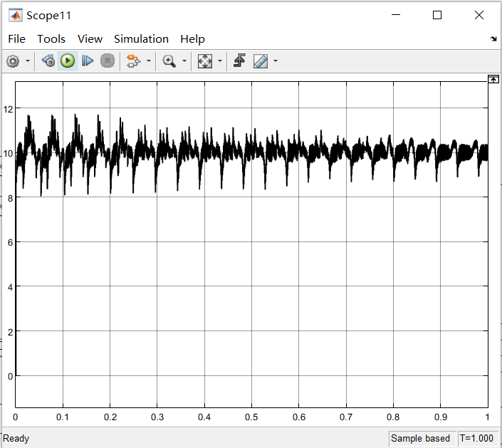
Task: Open the File menu
Action: 16,39
